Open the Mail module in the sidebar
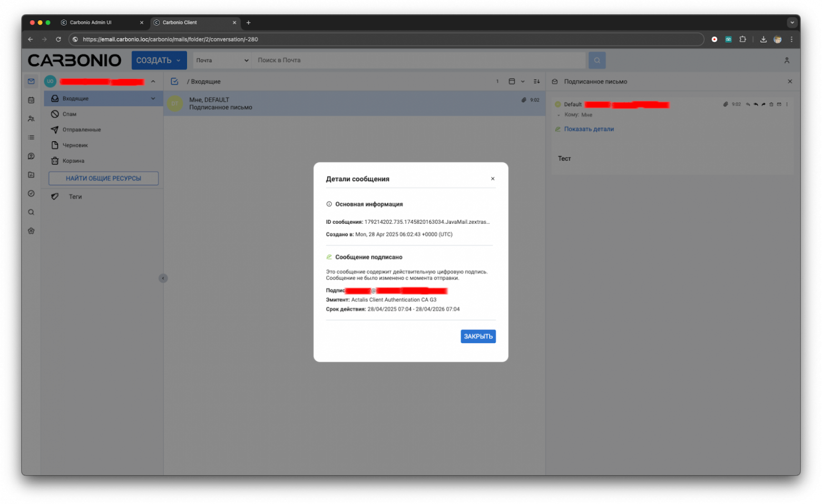This screenshot has height=504, width=822. [x=31, y=82]
